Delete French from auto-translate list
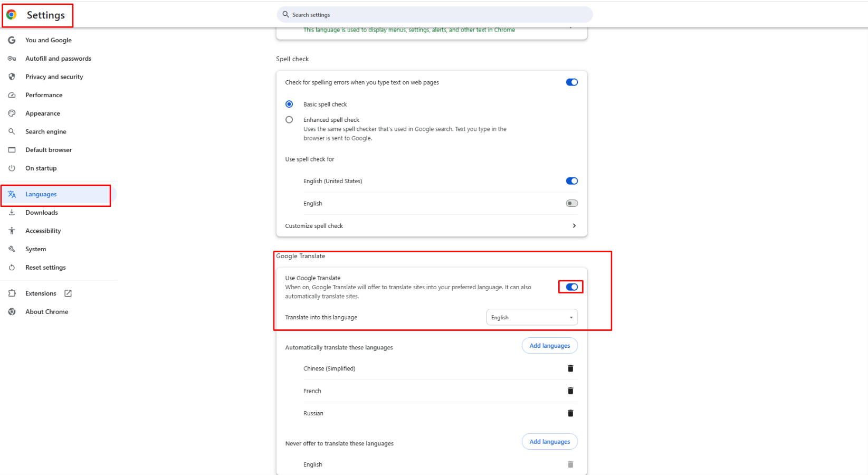The height and width of the screenshot is (475, 868). pyautogui.click(x=570, y=391)
